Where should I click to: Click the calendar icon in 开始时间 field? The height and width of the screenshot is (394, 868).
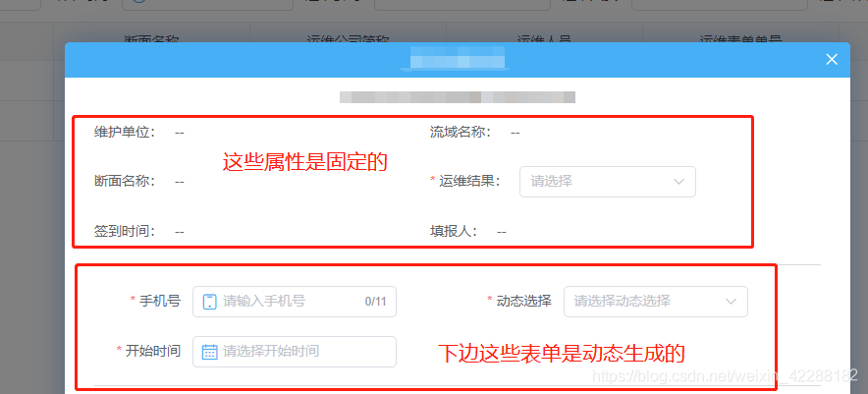click(x=210, y=352)
